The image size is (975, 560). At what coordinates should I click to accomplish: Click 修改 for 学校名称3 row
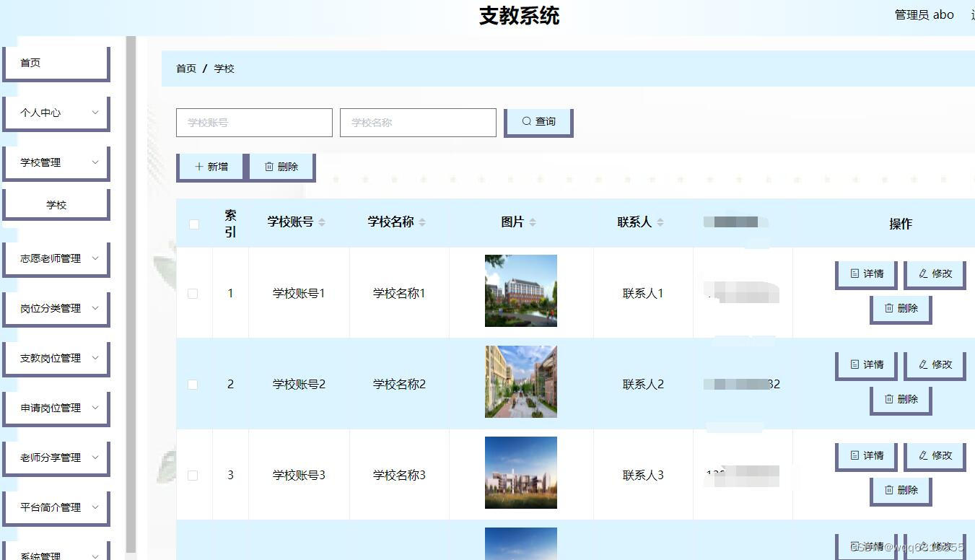tap(935, 456)
